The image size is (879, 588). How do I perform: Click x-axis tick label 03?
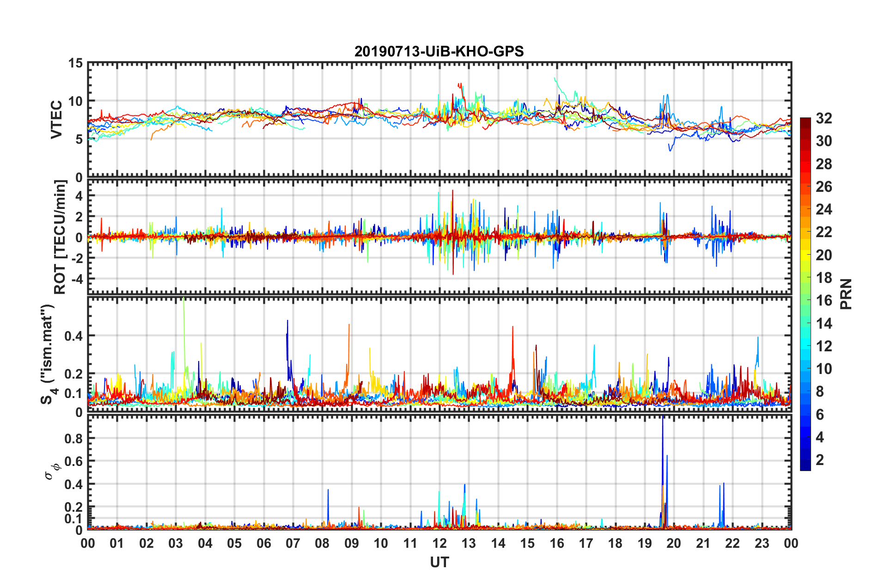point(176,543)
